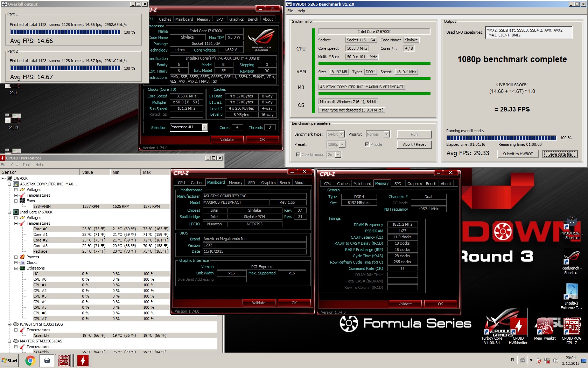The width and height of the screenshot is (588, 368).
Task: Click the Abort / Reset button
Action: 414,144
